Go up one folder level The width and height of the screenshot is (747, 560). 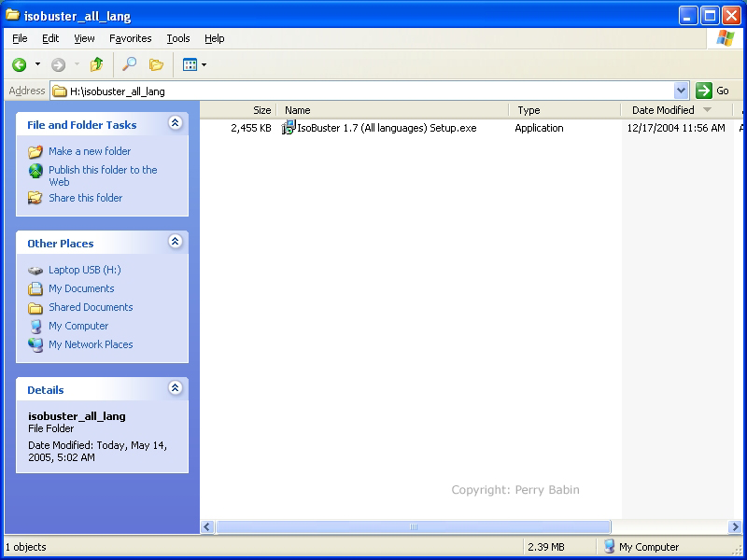tap(96, 64)
